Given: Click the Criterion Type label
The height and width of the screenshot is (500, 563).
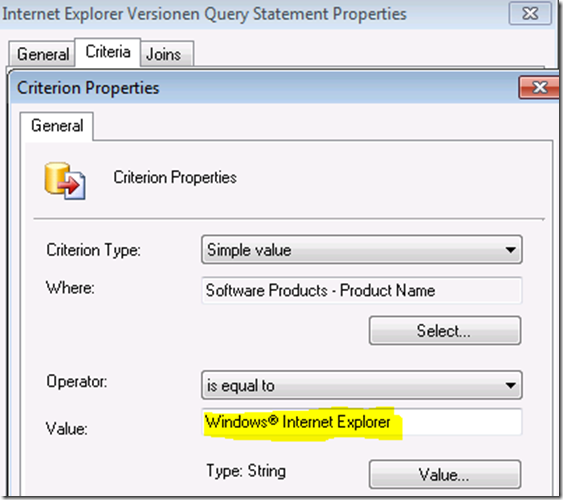Looking at the screenshot, I should click(93, 250).
